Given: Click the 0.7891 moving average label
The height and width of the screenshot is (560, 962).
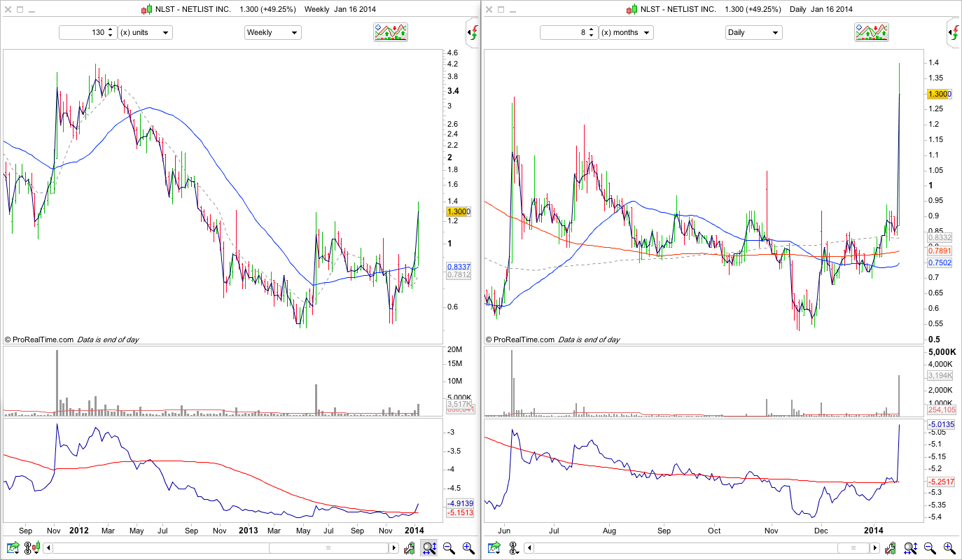Looking at the screenshot, I should click(x=940, y=251).
